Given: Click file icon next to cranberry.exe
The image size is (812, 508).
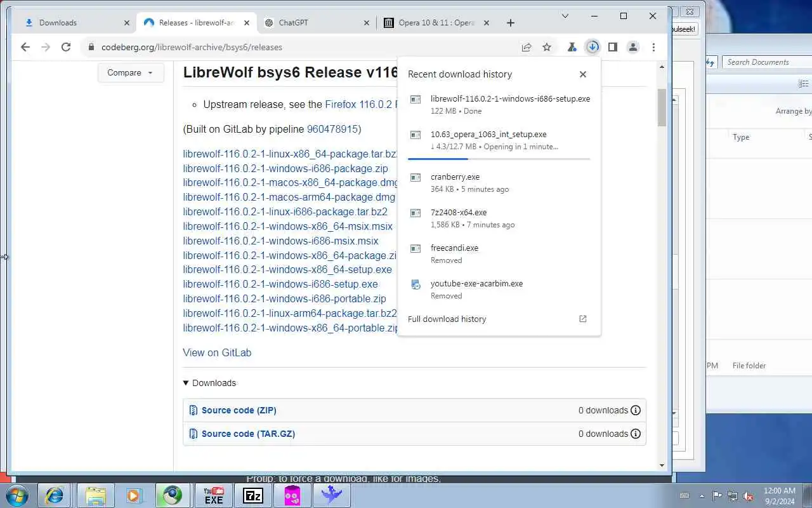Looking at the screenshot, I should tap(416, 177).
